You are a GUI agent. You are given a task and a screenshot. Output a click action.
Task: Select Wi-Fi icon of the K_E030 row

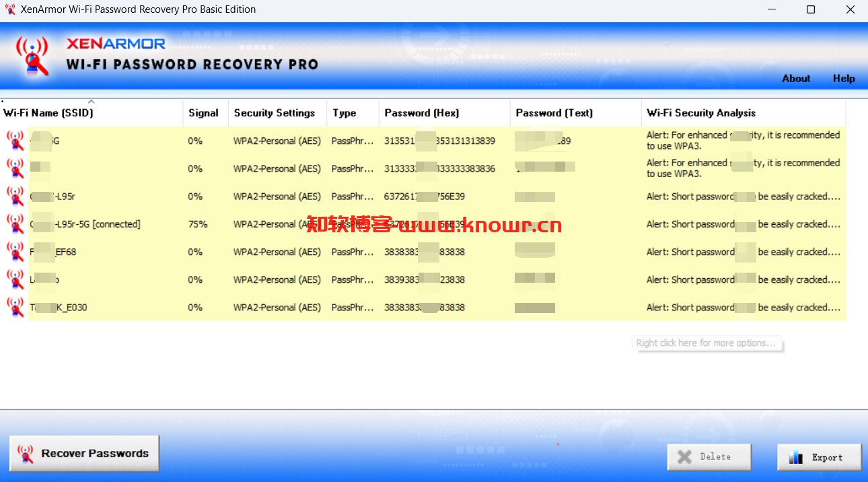(15, 307)
